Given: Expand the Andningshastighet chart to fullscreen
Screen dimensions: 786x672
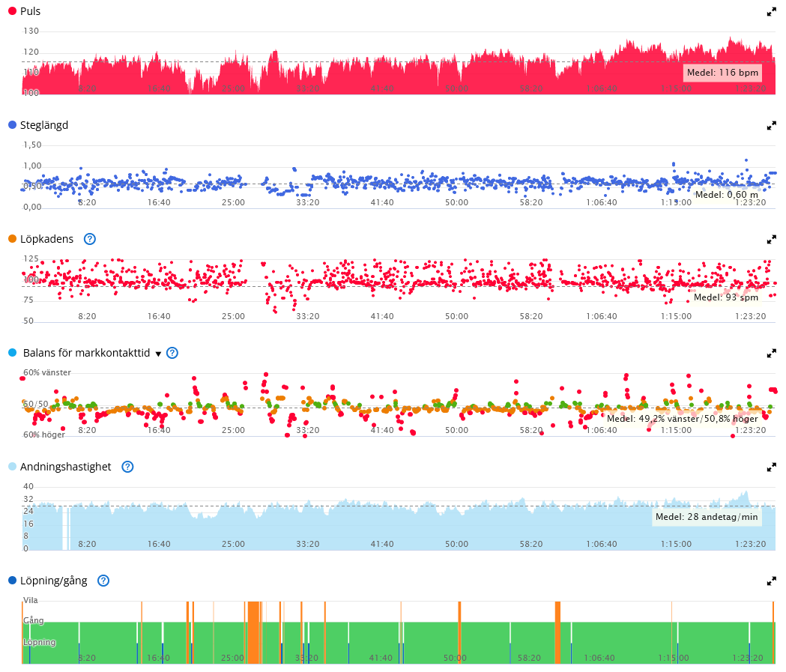Looking at the screenshot, I should (x=772, y=467).
